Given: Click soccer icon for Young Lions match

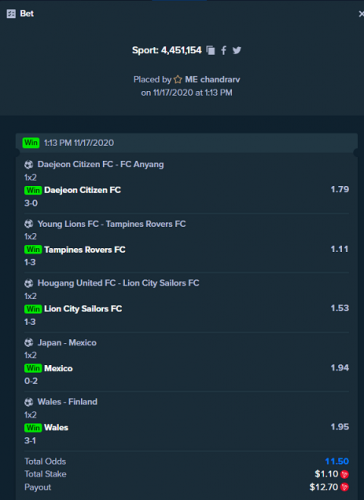Looking at the screenshot, I should (x=29, y=224).
